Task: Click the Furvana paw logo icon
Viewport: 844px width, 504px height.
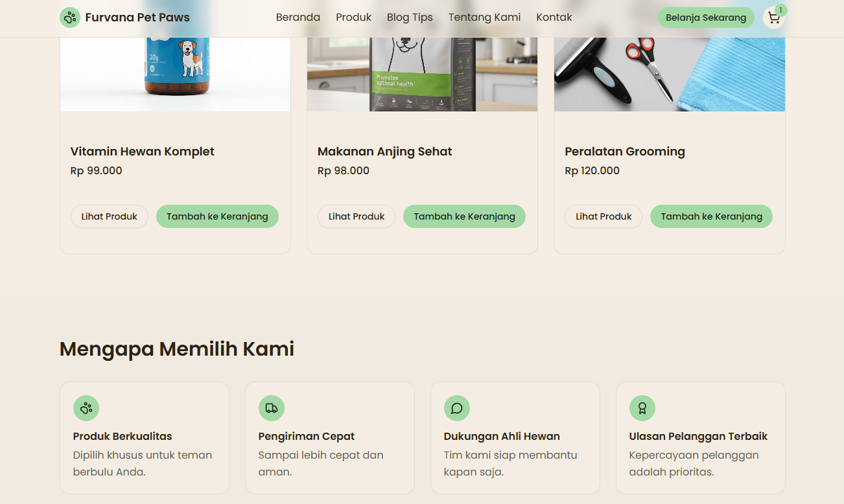Action: point(70,17)
